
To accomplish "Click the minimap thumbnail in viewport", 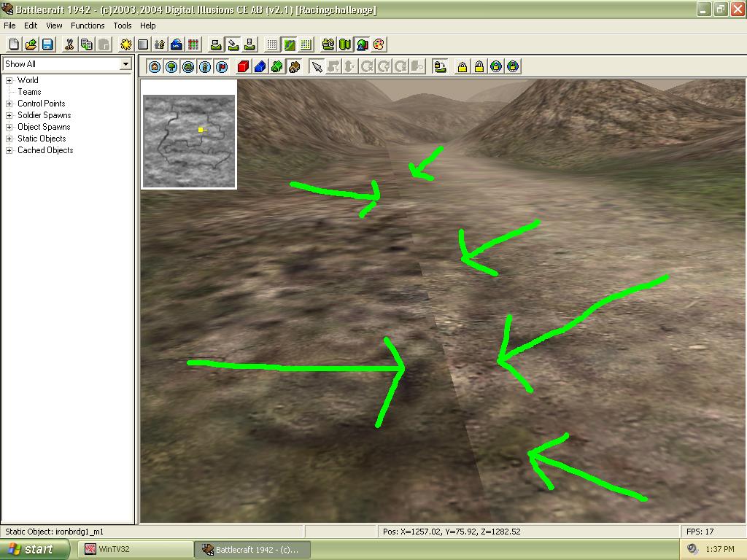I will (x=189, y=134).
